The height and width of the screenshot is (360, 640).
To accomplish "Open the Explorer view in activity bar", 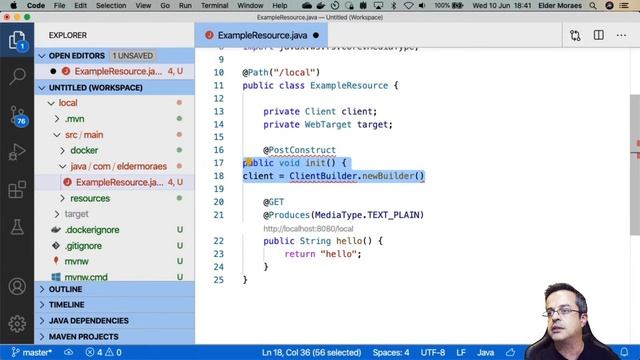I will (x=17, y=40).
